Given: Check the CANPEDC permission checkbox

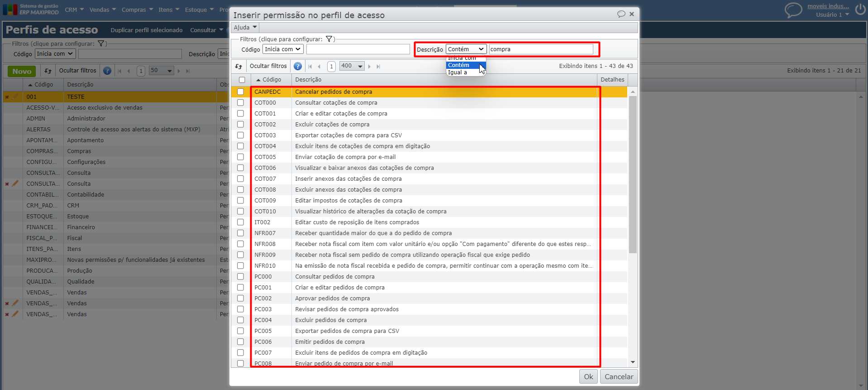Looking at the screenshot, I should click(x=240, y=91).
